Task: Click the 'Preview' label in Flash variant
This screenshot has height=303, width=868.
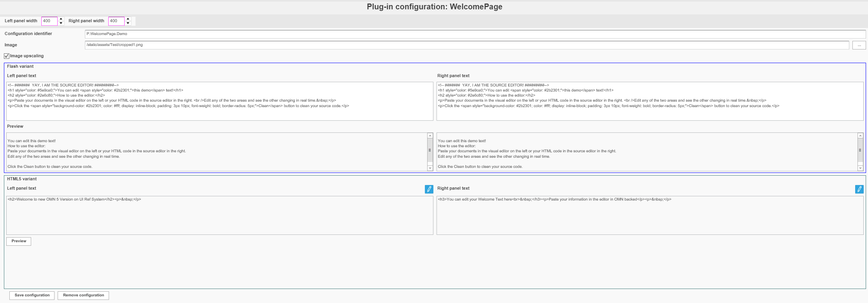Action: coord(15,127)
